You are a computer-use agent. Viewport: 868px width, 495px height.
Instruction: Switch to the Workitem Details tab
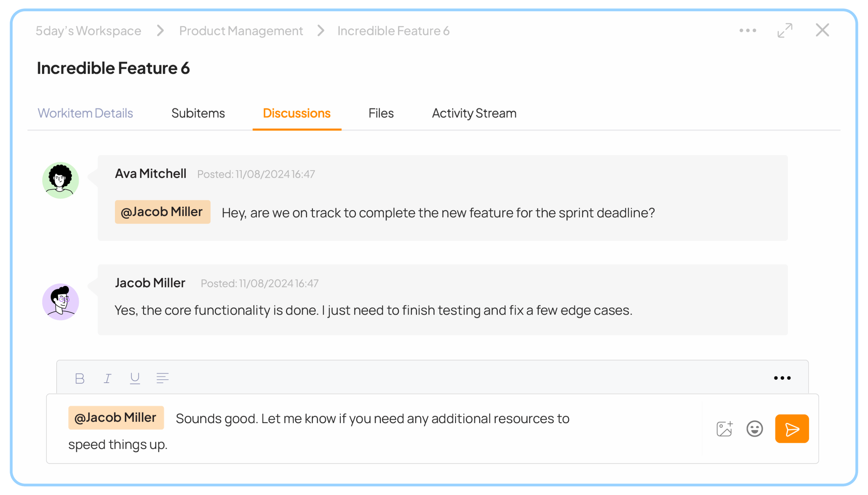(85, 113)
